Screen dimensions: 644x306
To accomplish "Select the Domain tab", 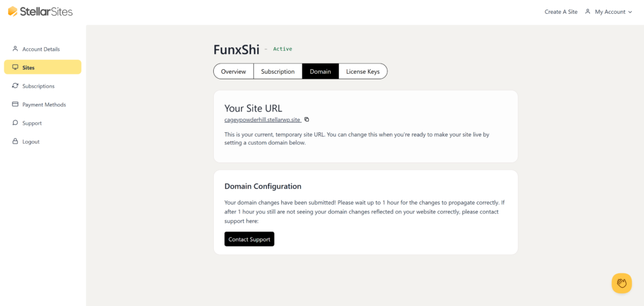I will pyautogui.click(x=320, y=72).
